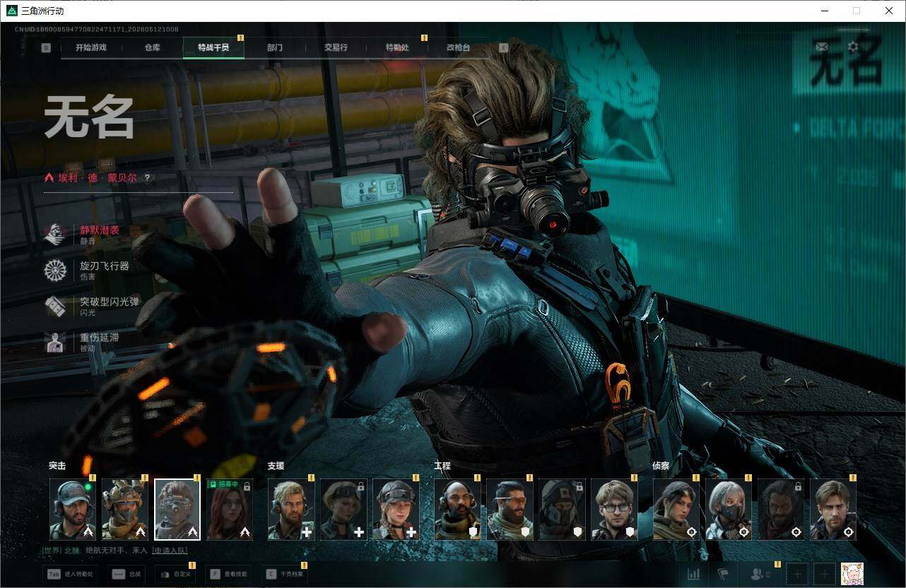Select the 静默潜袭 skill icon
The image size is (906, 588).
(54, 235)
